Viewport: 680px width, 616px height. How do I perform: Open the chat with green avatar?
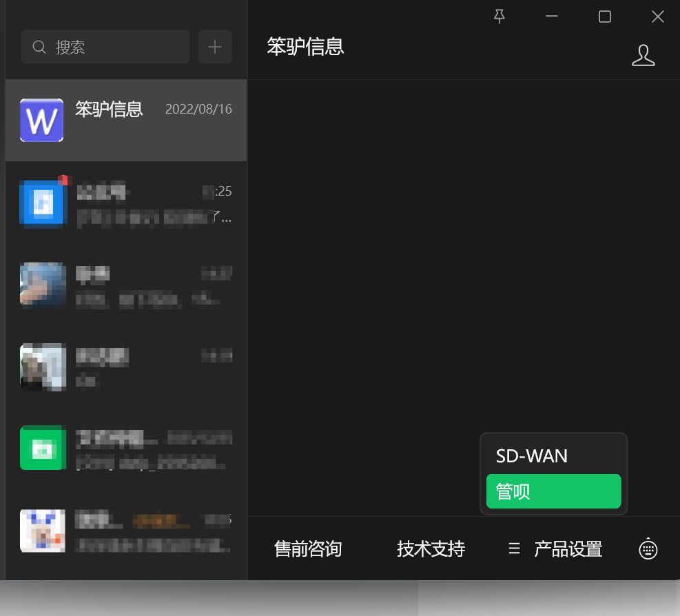pos(41,448)
